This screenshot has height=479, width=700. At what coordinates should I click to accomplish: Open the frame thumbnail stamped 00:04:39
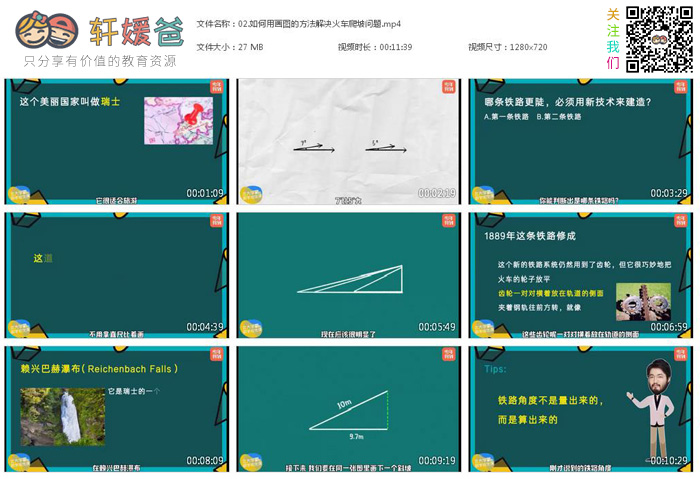pos(117,275)
